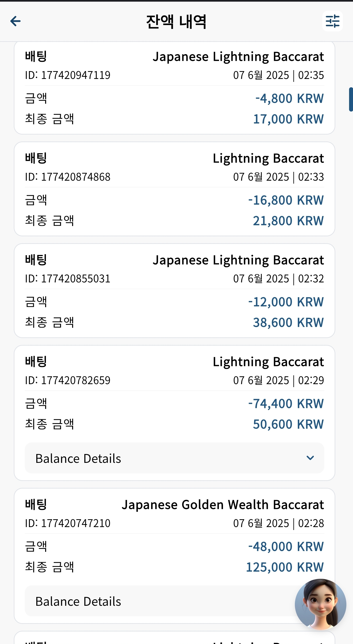Tap the back arrow icon
This screenshot has width=353, height=644.
[x=15, y=21]
